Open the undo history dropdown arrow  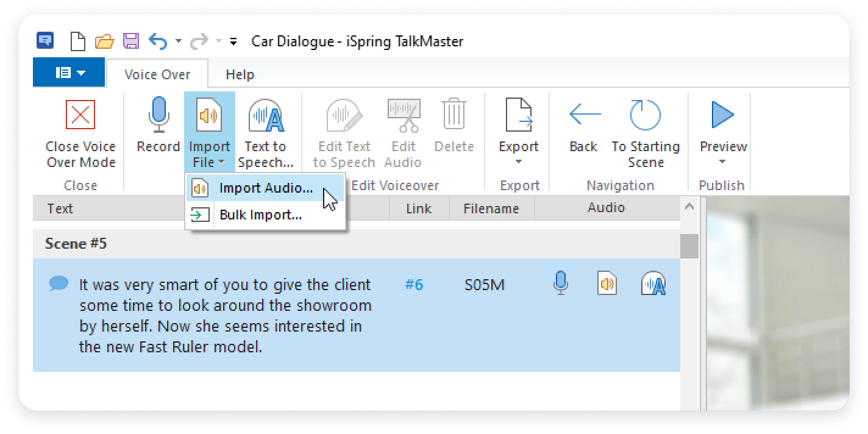point(179,41)
